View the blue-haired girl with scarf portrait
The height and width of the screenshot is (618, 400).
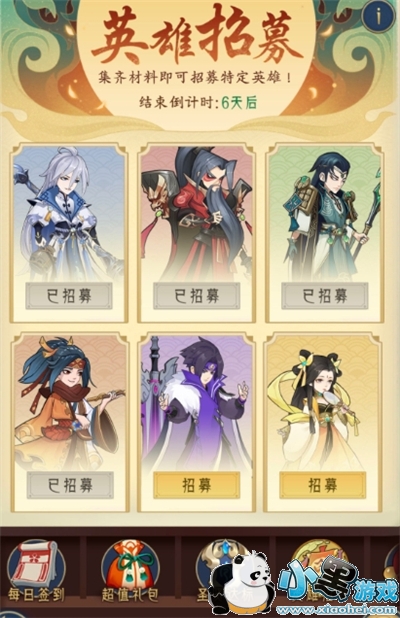pos(70,403)
